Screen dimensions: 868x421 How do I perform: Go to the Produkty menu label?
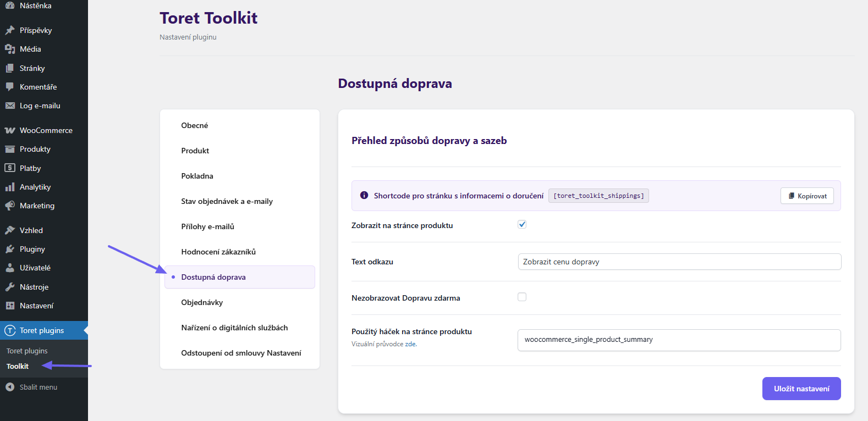pos(35,149)
